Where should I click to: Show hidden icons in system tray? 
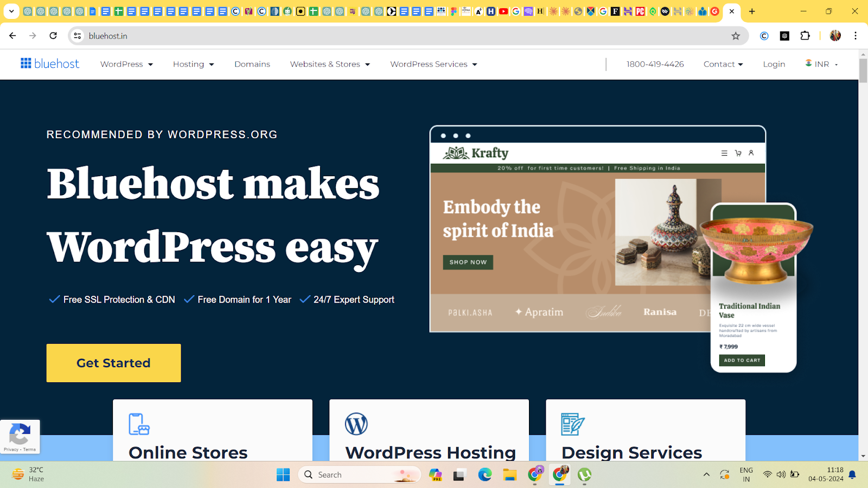click(706, 474)
